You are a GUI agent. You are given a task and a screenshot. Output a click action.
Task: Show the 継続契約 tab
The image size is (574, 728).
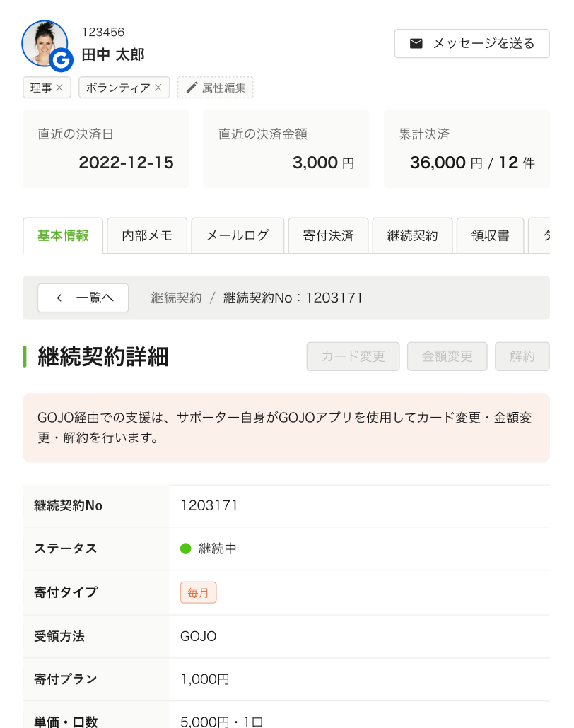(413, 235)
